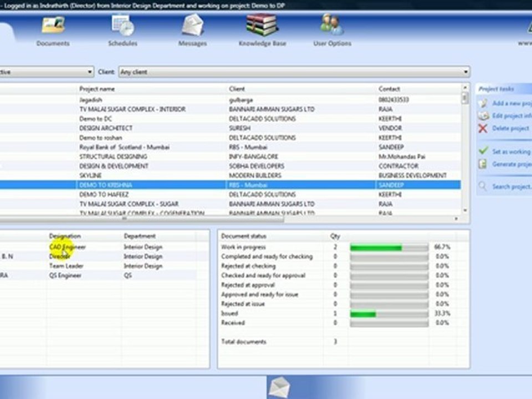Click the red X Delete project icon
The image size is (532, 399).
coord(483,128)
